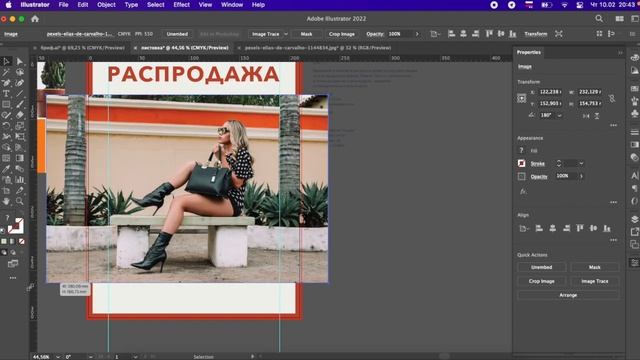Screen dimensions: 640x360
Task: Enable Draw Normal mode
Action: 4,253
